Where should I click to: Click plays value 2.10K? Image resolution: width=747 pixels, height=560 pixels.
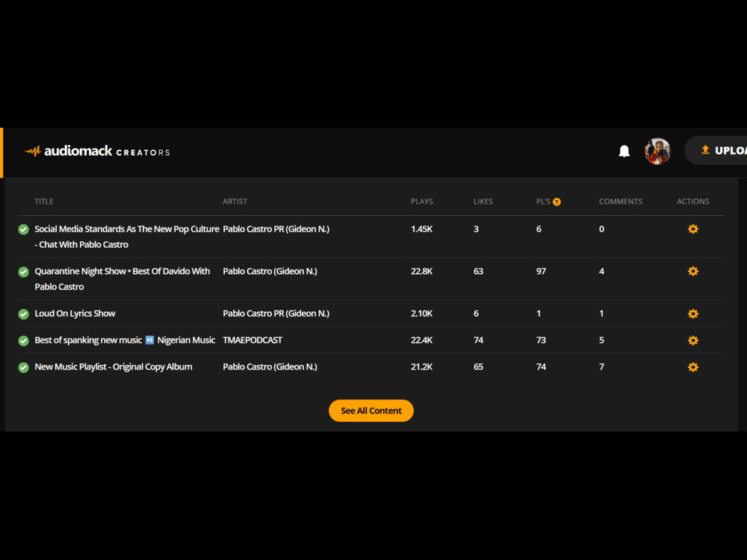pyautogui.click(x=421, y=314)
